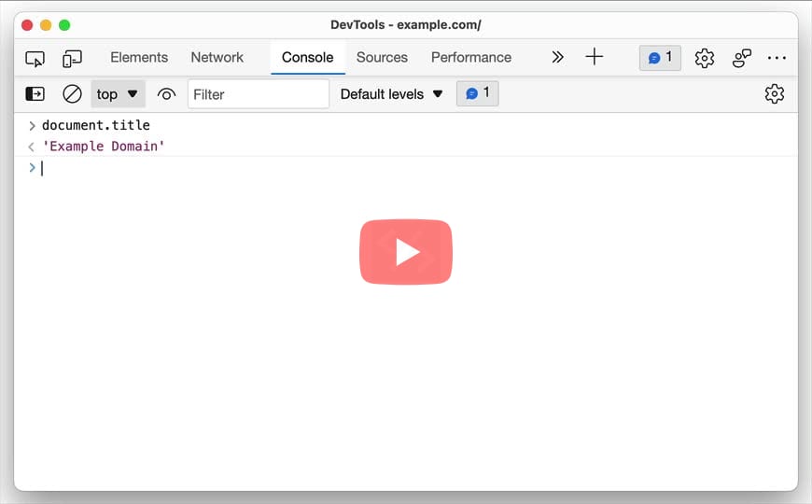Click the document.title command line
812x504 pixels.
click(96, 125)
